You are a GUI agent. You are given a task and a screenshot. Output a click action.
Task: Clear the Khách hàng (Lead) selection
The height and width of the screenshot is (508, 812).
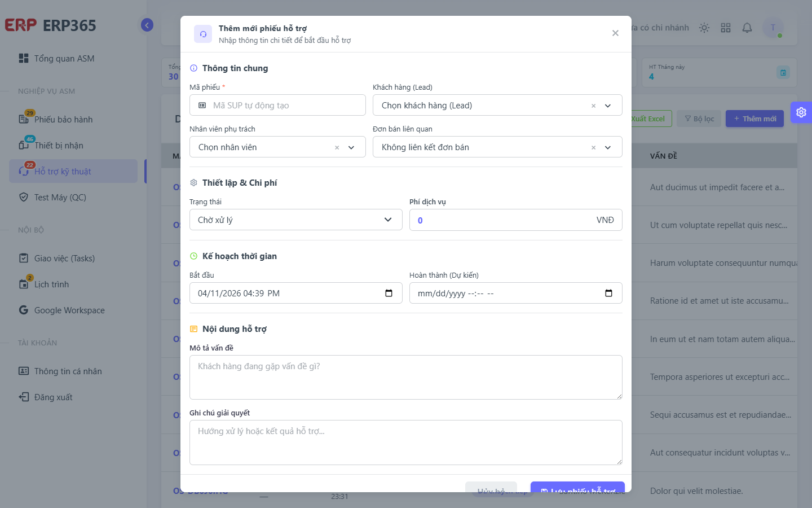593,106
